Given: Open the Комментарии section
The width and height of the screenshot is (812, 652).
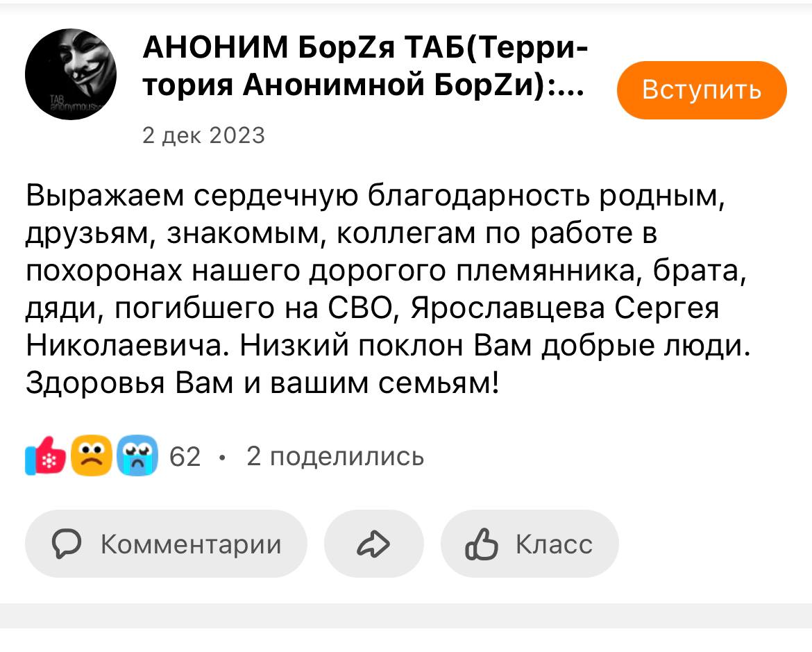Looking at the screenshot, I should 166,544.
